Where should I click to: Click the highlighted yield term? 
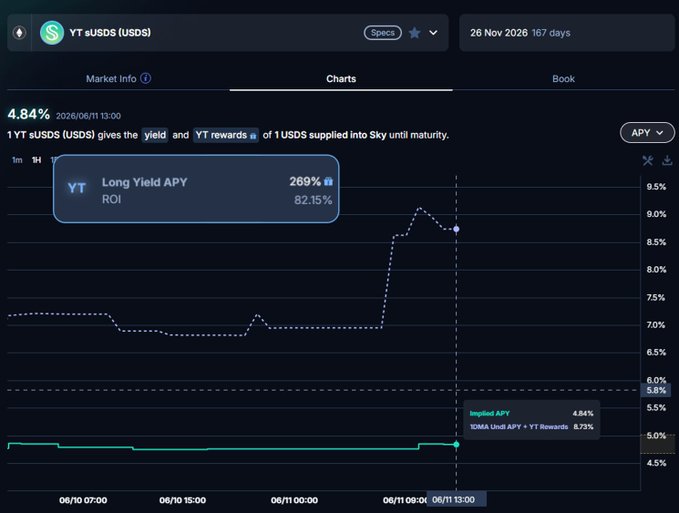click(155, 135)
